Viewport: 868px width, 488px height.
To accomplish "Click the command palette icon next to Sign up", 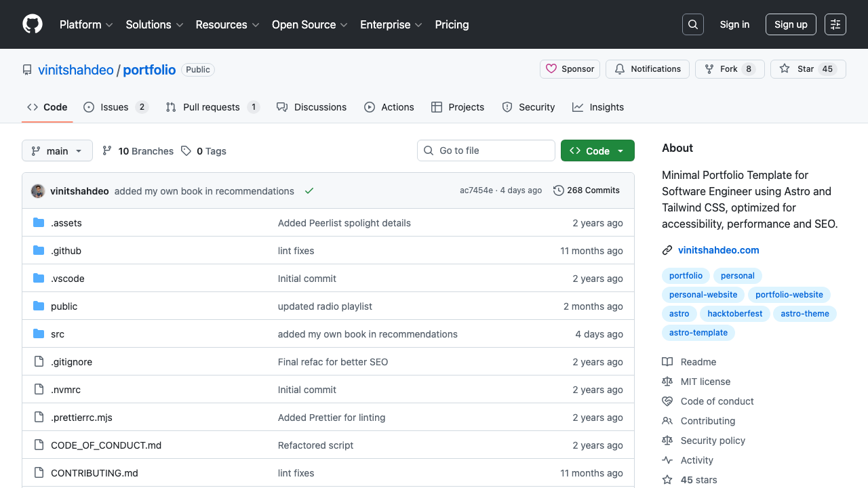I will point(835,24).
